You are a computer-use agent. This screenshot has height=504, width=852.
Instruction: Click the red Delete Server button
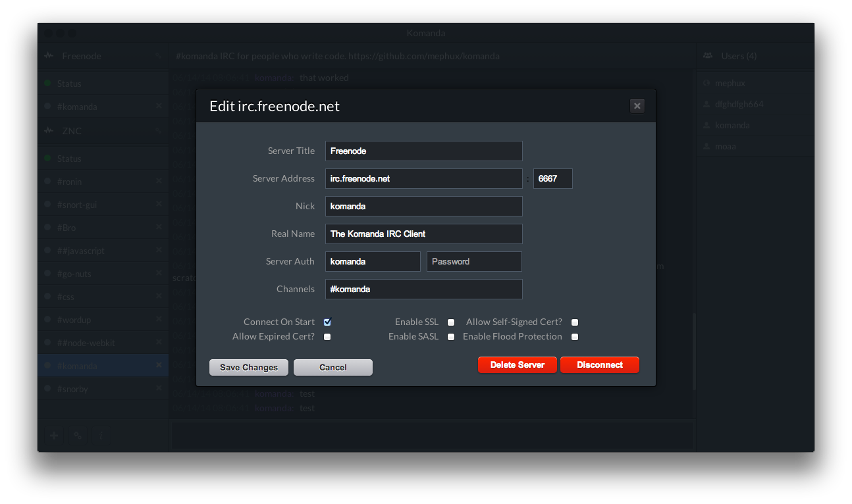(x=518, y=365)
